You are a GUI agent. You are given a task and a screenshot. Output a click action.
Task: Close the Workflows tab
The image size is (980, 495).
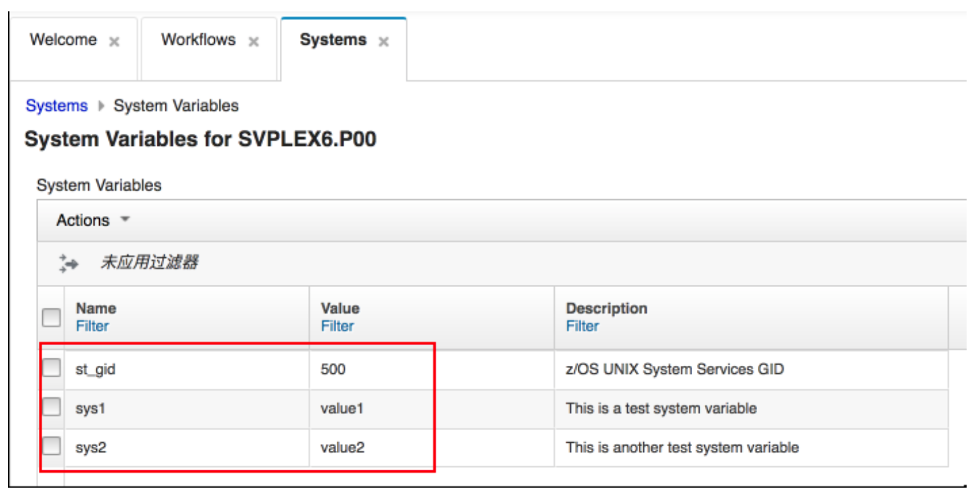[254, 40]
